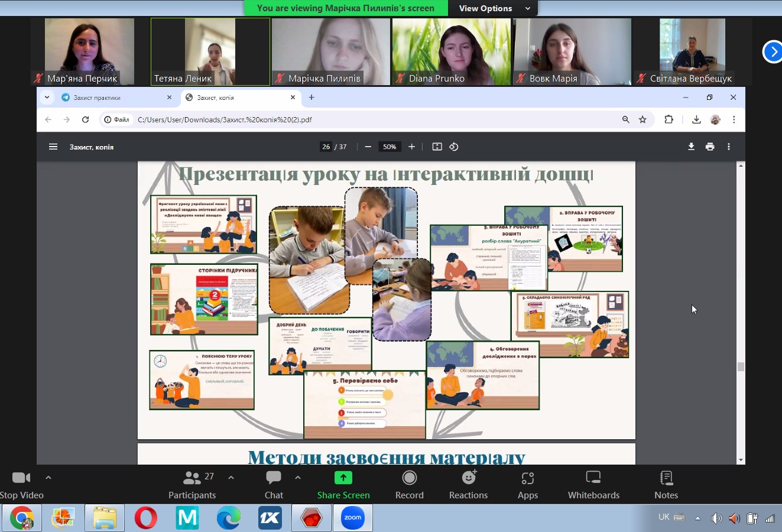Toggle the Participants panel
This screenshot has height=532, width=782.
pyautogui.click(x=192, y=484)
